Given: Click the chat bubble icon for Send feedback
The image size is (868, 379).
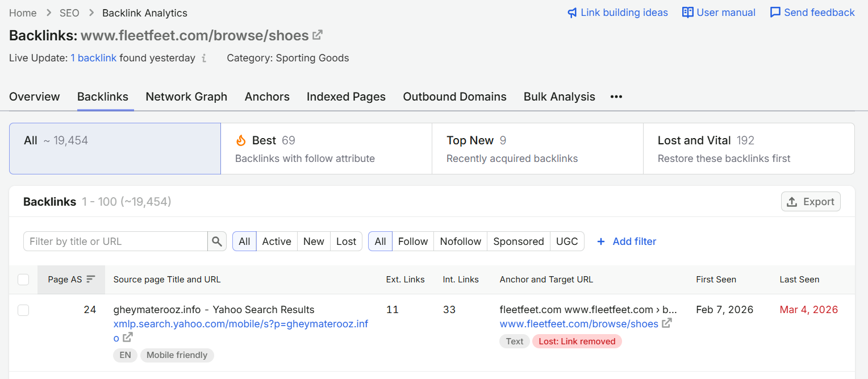Looking at the screenshot, I should (x=775, y=13).
